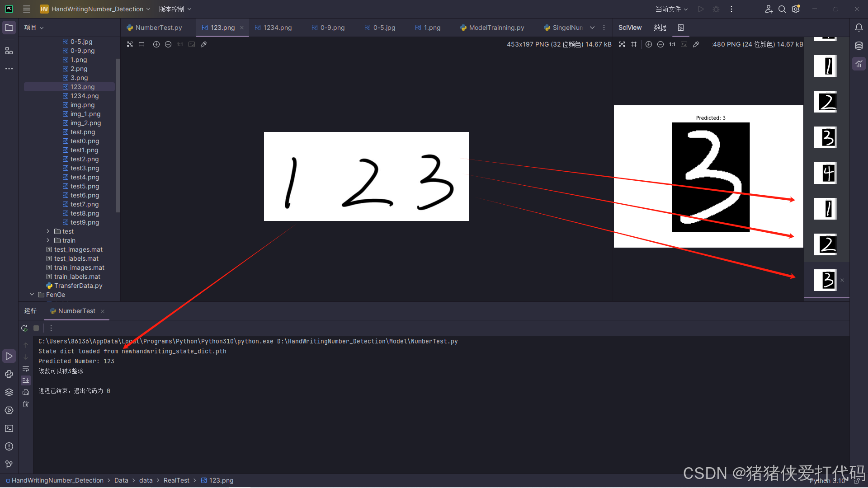Toggle scroll to end in console
This screenshot has height=488, width=868.
click(26, 380)
